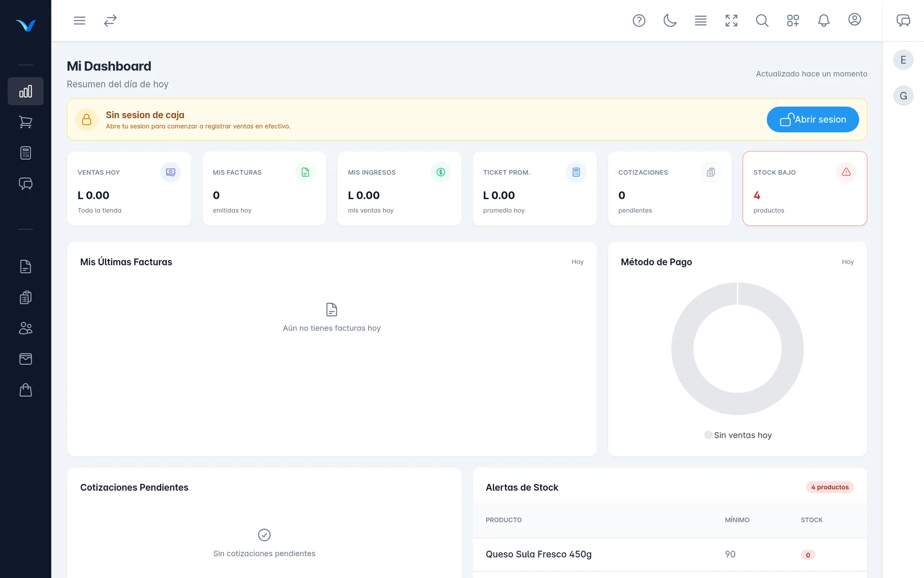Image resolution: width=924 pixels, height=578 pixels.
Task: Click the PRODUCTO column header
Action: click(504, 520)
